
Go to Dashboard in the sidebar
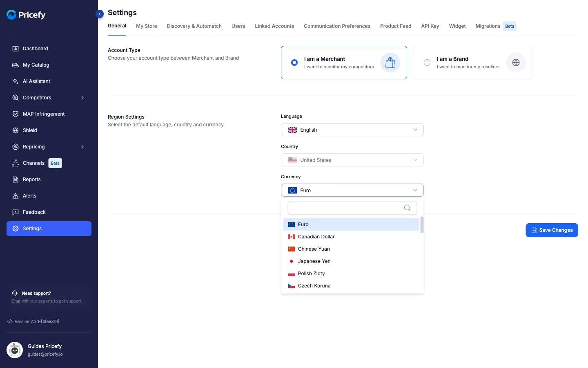tap(49, 49)
